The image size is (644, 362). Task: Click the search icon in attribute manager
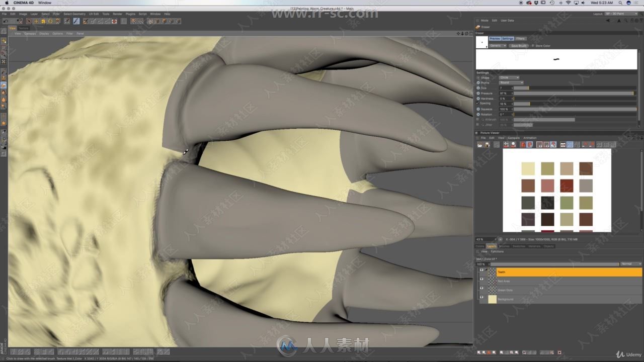tap(626, 21)
